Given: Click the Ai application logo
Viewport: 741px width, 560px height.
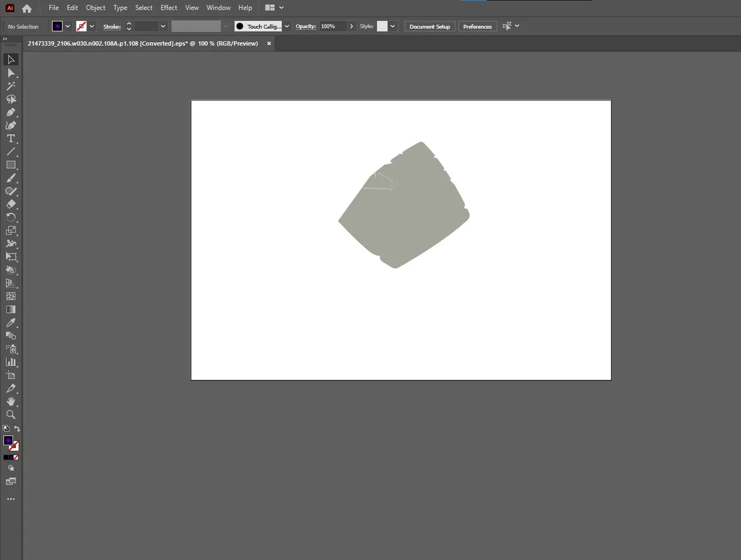Looking at the screenshot, I should coord(9,8).
